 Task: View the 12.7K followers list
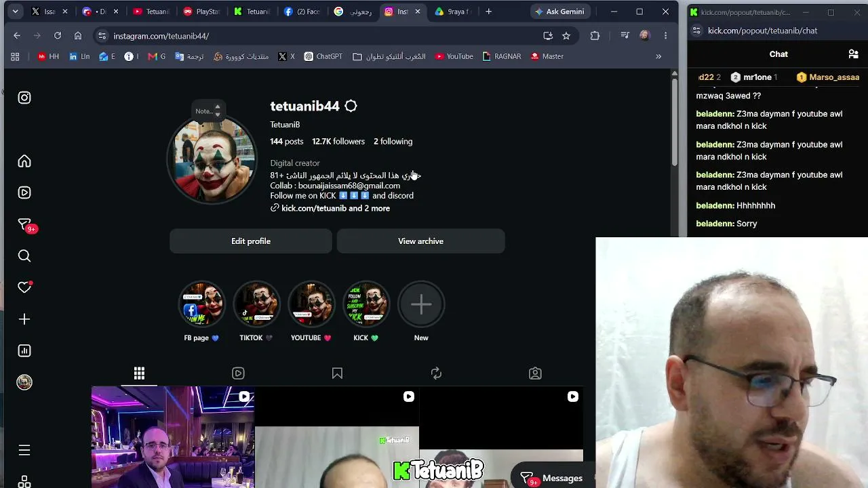coord(338,142)
